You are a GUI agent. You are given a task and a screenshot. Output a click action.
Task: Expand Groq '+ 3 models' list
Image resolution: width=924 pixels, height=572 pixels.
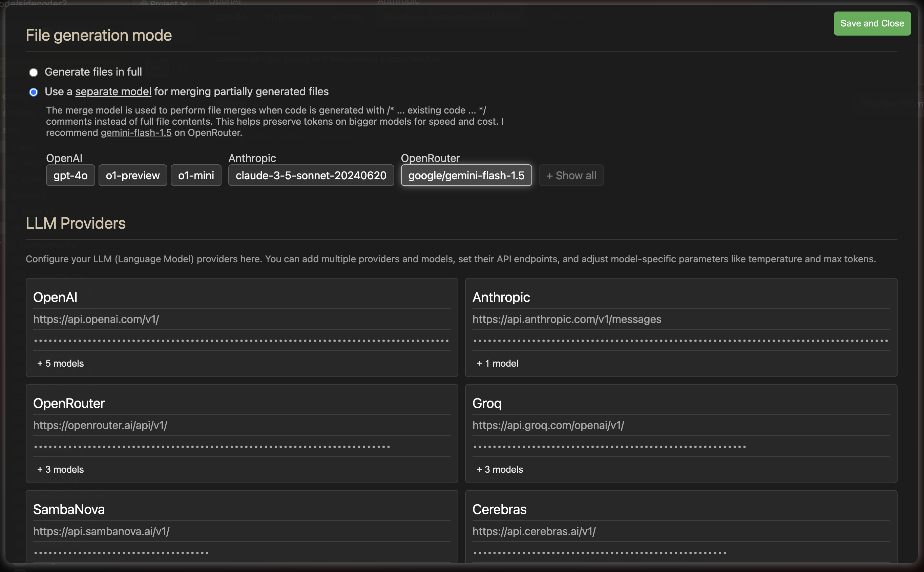[x=500, y=469]
